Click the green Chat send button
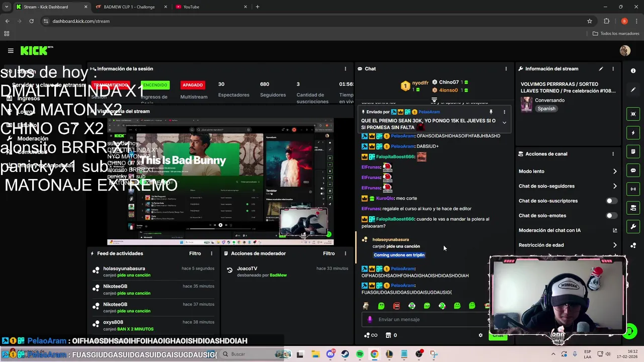Screen dimensions: 644x362 (x=498, y=335)
